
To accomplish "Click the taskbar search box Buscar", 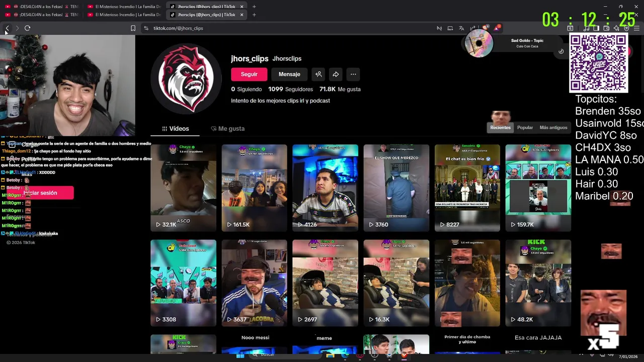I will coord(285,355).
